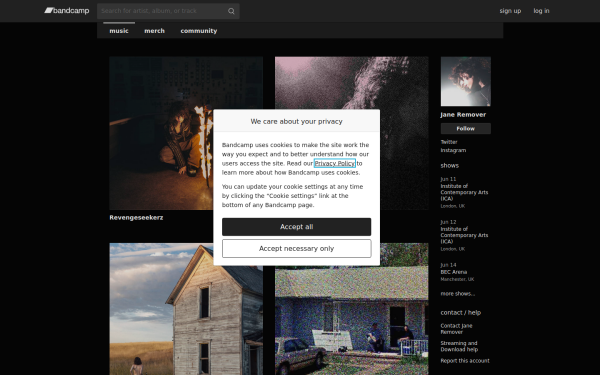Switch to the music tab
The height and width of the screenshot is (375, 600).
tap(119, 31)
